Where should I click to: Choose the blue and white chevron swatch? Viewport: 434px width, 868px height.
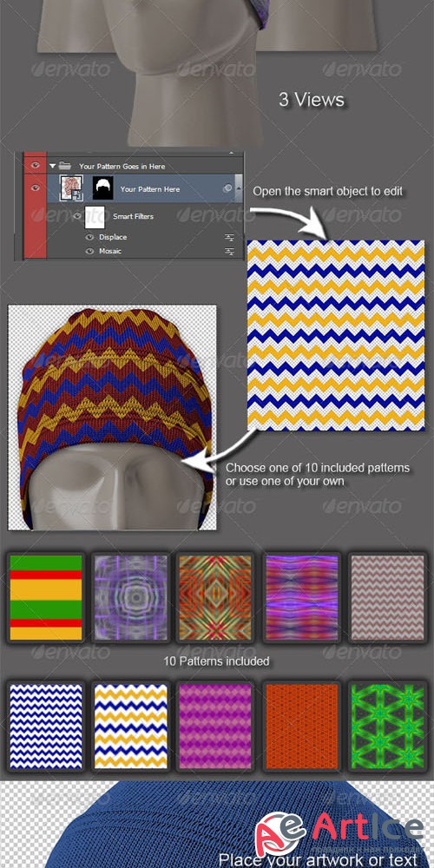[46, 727]
